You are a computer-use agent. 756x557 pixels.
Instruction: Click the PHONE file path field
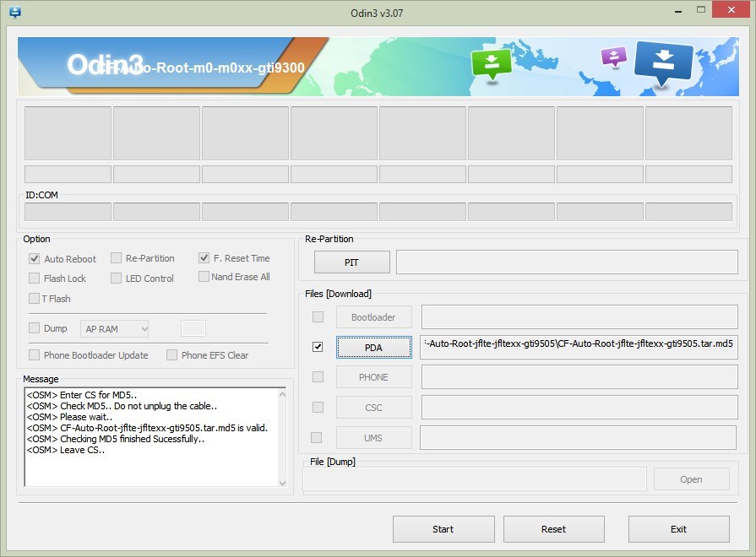(579, 376)
